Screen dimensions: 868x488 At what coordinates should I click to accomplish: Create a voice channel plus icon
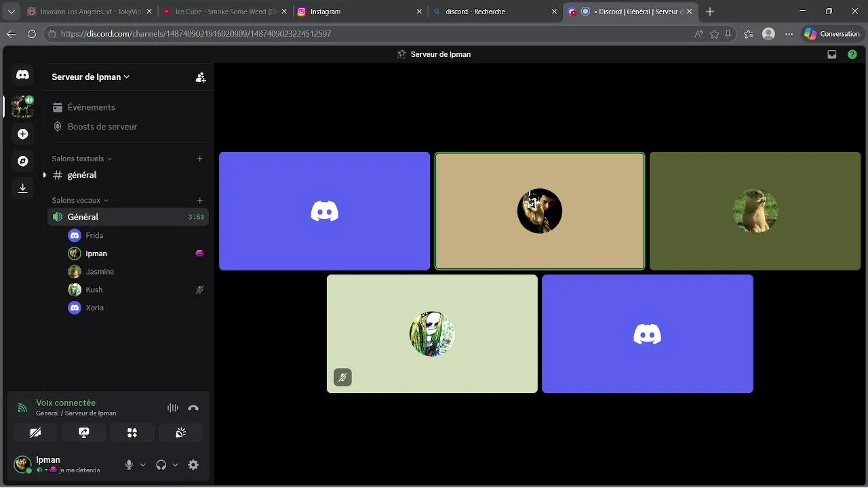tap(199, 201)
